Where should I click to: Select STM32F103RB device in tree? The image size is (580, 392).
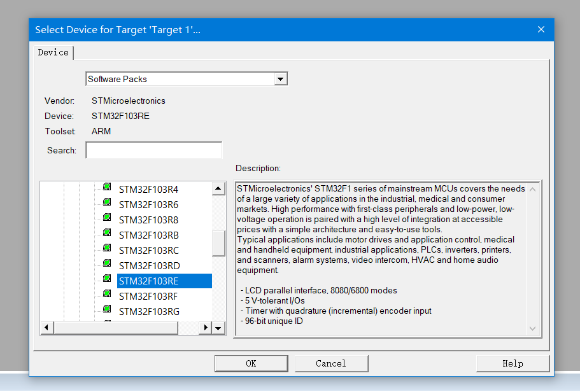[x=149, y=235]
